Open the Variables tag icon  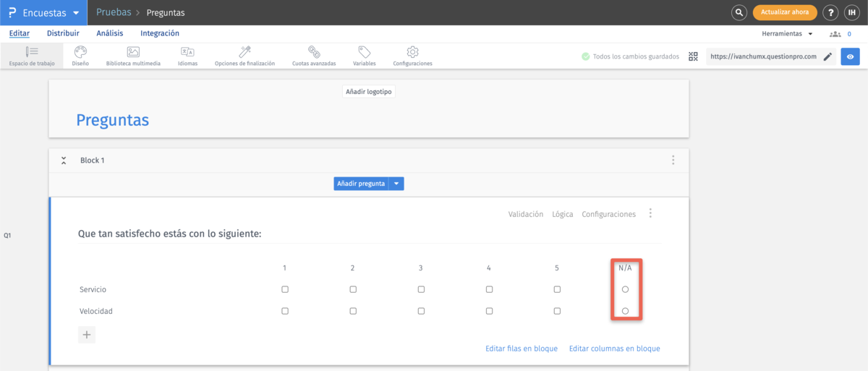365,52
